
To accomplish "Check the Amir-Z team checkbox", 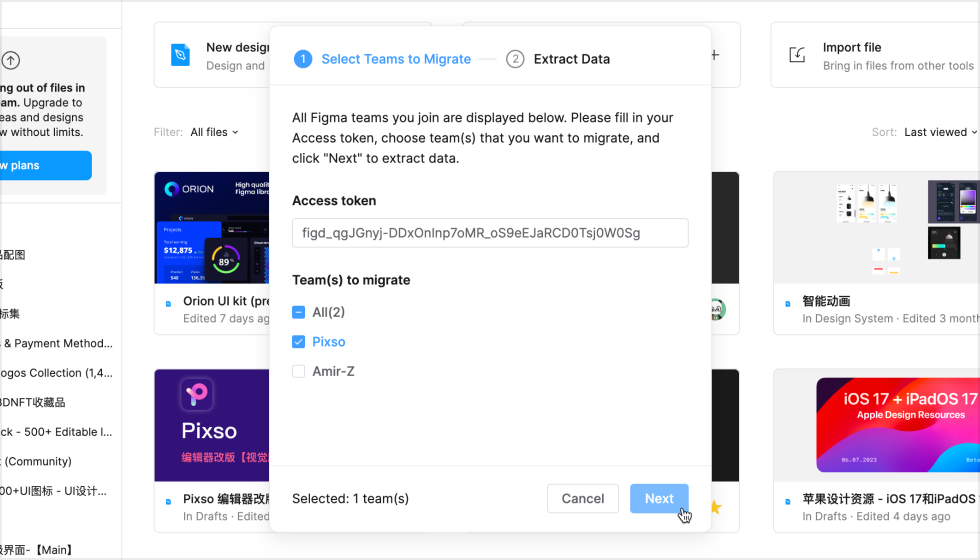I will point(298,371).
